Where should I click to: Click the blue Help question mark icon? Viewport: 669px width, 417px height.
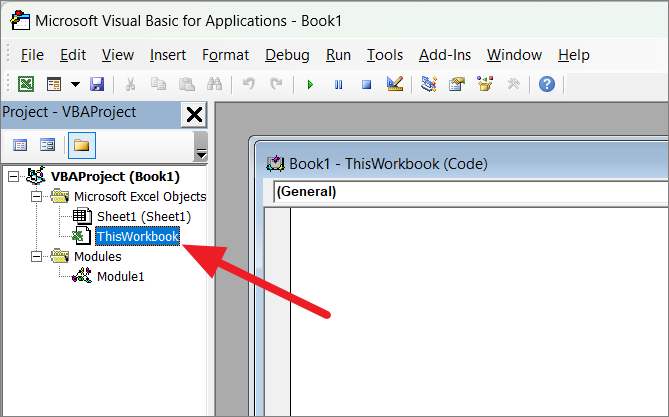(547, 84)
